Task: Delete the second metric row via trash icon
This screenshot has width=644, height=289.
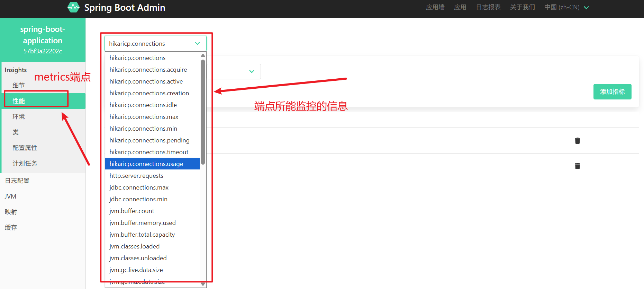Action: [577, 166]
